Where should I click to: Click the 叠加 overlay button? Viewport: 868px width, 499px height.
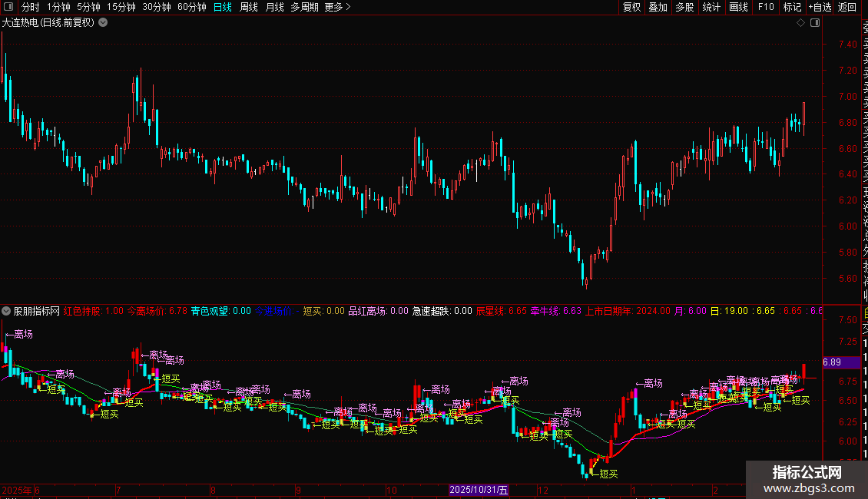click(658, 7)
